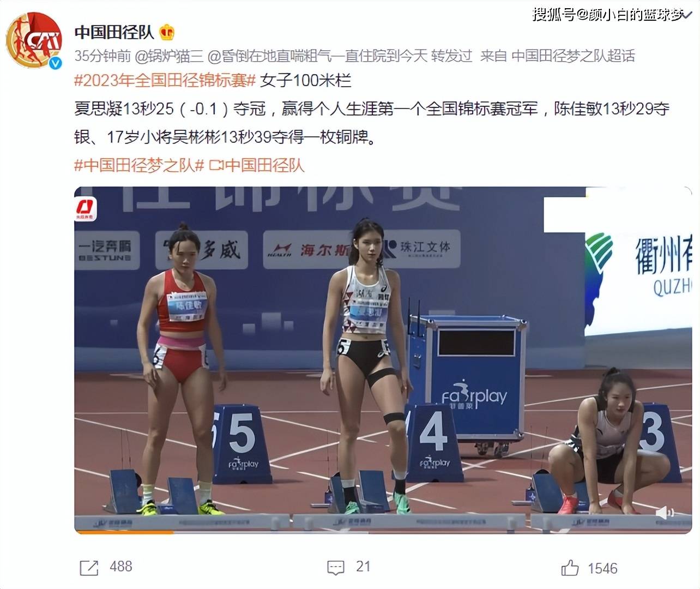Click the like count 1546
Viewport: 700px width, 589px height.
602,568
